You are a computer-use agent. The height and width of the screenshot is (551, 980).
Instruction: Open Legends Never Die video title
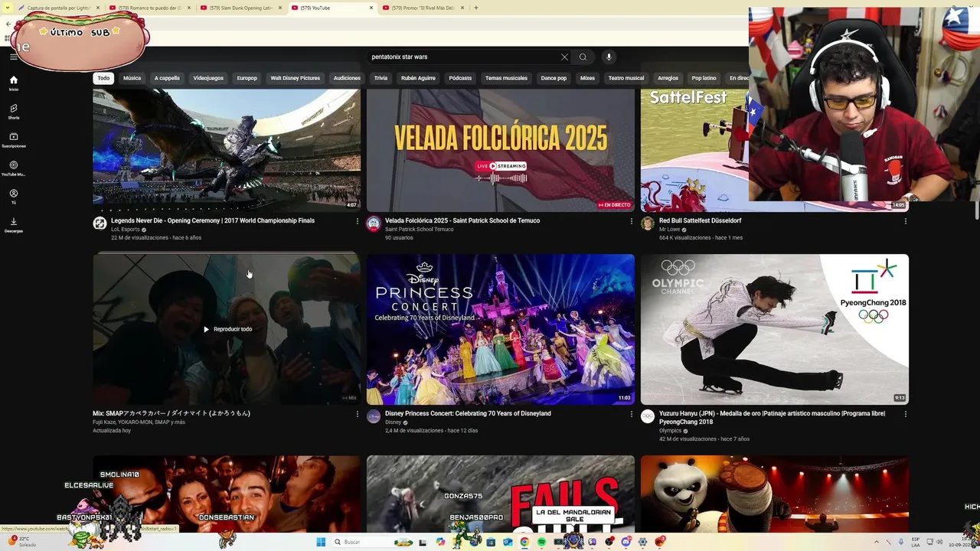[213, 220]
